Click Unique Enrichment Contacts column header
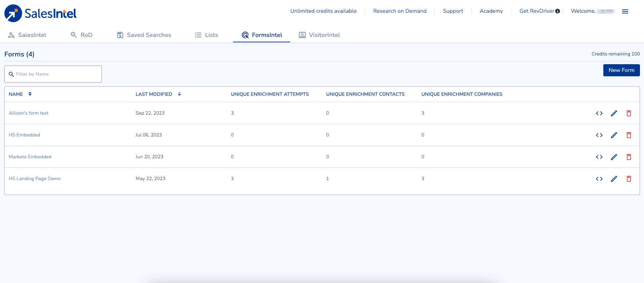The height and width of the screenshot is (283, 644). 365,94
